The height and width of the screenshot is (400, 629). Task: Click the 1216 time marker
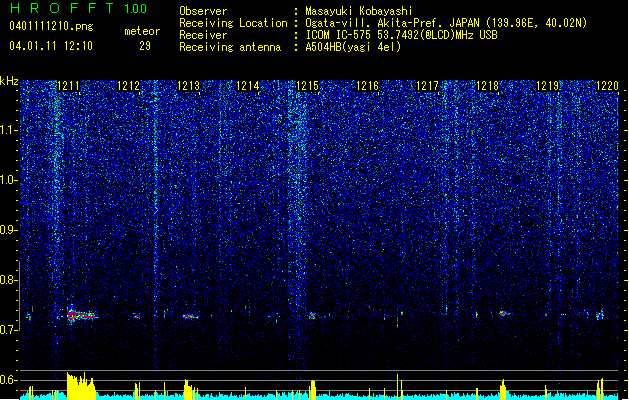[368, 86]
